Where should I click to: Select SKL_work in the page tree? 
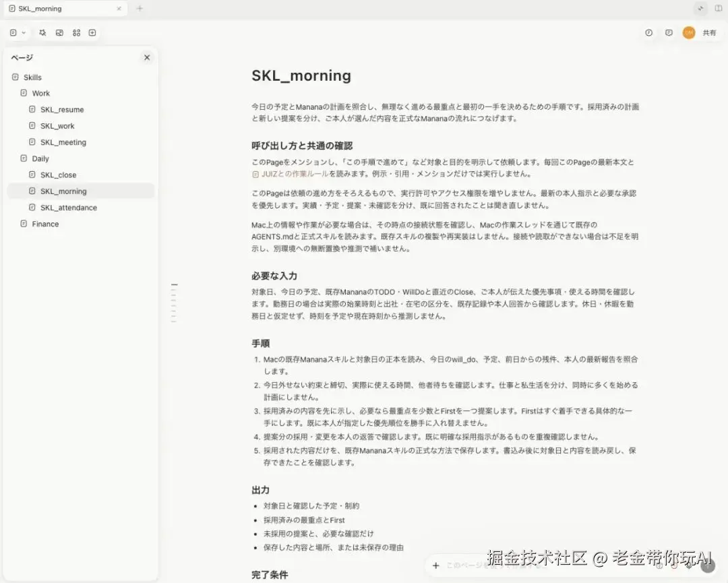point(57,126)
